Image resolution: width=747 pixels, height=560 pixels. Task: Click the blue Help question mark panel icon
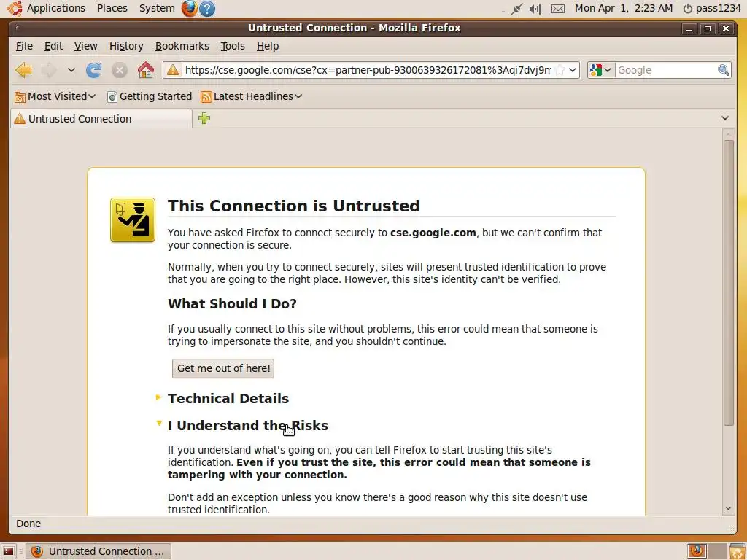206,9
